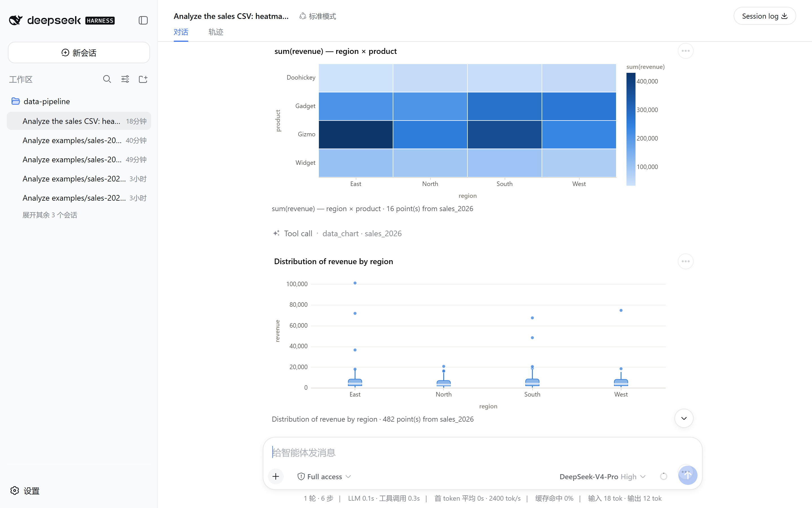Download the Session log
Image resolution: width=812 pixels, height=508 pixels.
click(x=764, y=16)
